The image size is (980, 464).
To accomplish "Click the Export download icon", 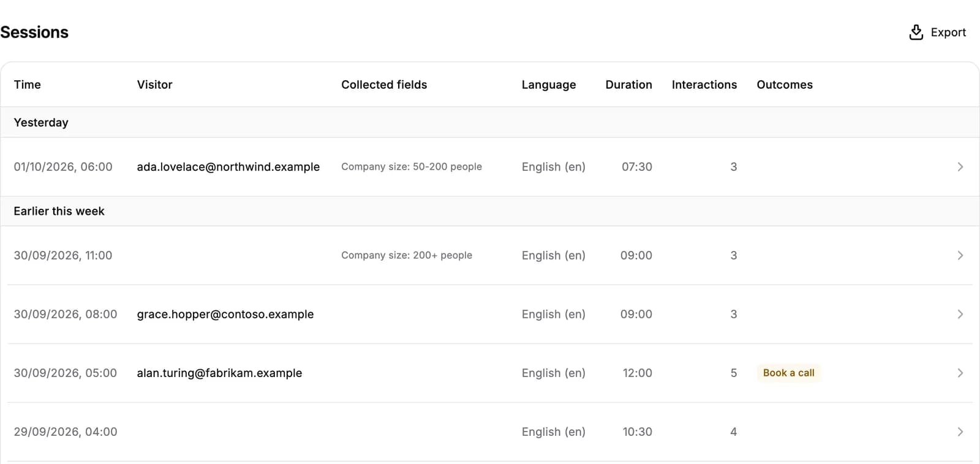I will point(916,32).
